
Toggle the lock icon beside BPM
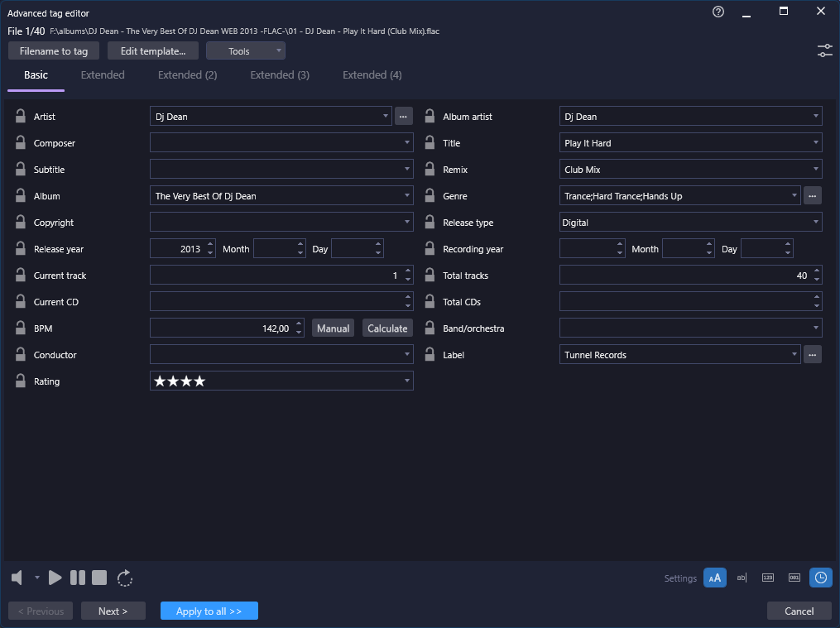(21, 328)
